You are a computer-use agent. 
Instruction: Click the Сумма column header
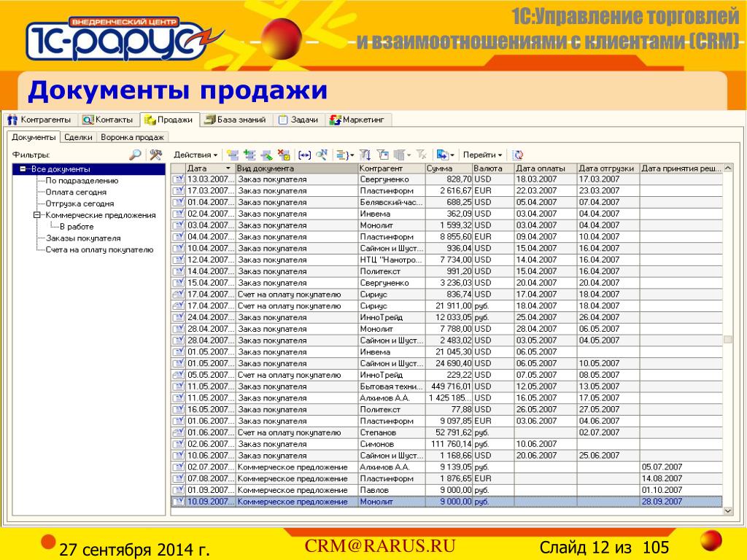pos(449,168)
